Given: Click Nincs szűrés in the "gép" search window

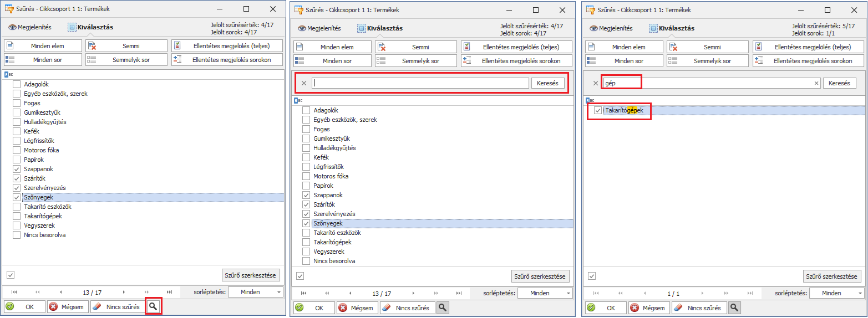Looking at the screenshot, I should [699, 307].
